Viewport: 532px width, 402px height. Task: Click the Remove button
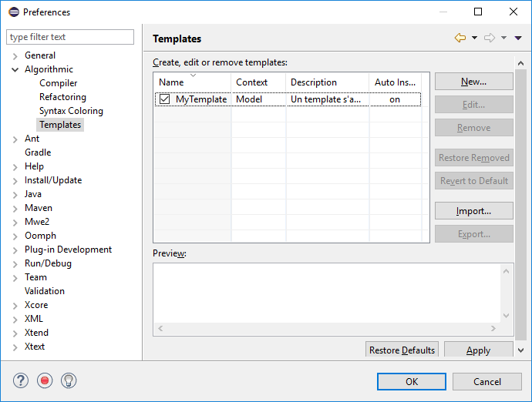click(x=473, y=127)
